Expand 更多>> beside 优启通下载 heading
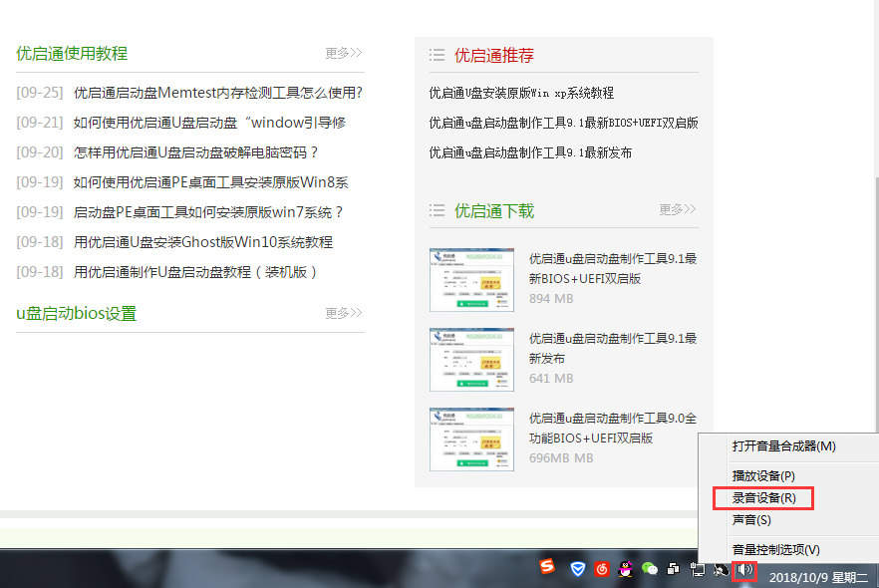 tap(677, 209)
